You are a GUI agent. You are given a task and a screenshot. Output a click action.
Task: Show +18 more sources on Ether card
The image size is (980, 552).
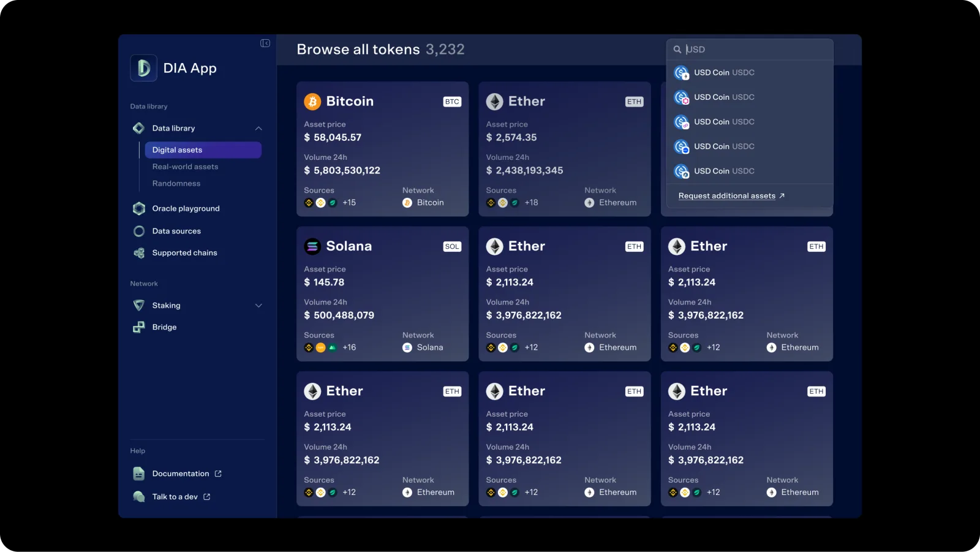pyautogui.click(x=531, y=203)
